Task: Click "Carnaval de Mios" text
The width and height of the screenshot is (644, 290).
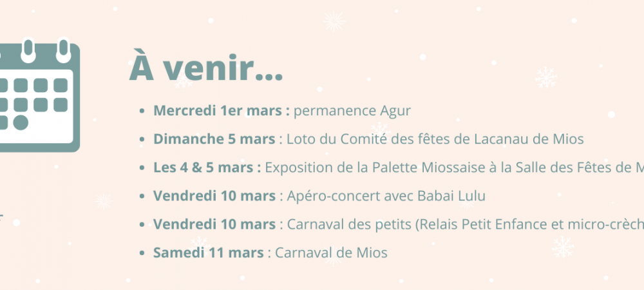Action: (x=331, y=253)
